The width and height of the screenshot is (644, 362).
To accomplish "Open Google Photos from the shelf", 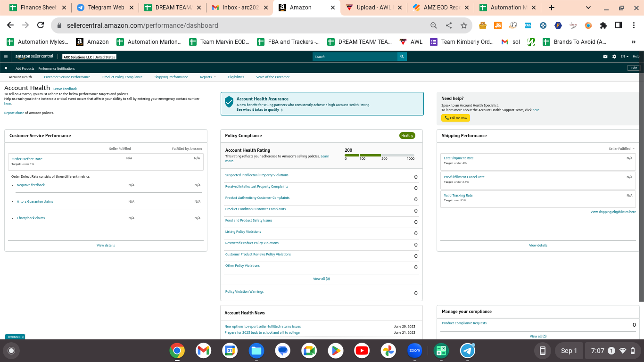I will 388,351.
